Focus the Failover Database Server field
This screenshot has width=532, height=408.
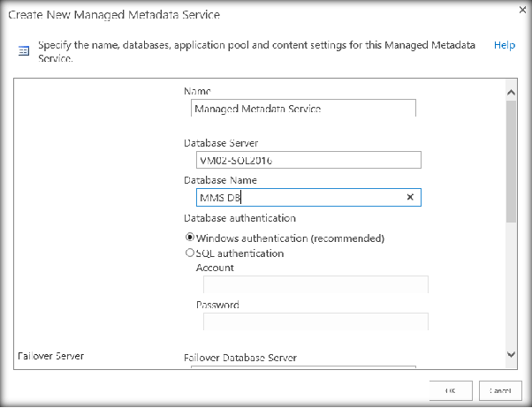302,370
